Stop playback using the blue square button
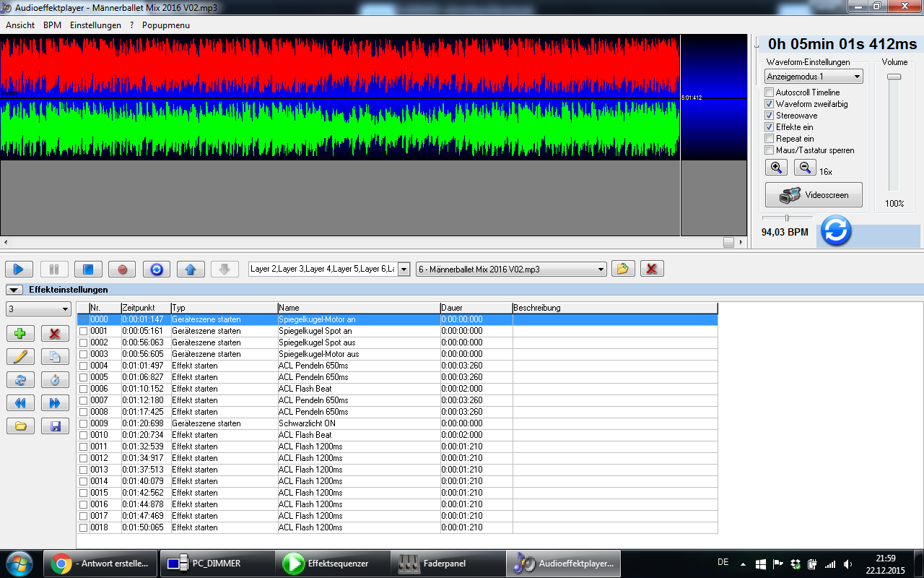The width and height of the screenshot is (924, 578). pyautogui.click(x=87, y=268)
